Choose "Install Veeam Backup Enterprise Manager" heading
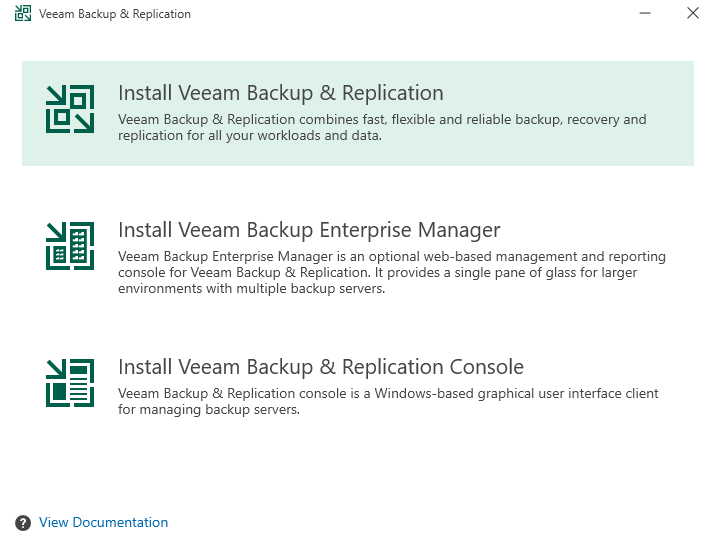The image size is (713, 551). point(309,231)
